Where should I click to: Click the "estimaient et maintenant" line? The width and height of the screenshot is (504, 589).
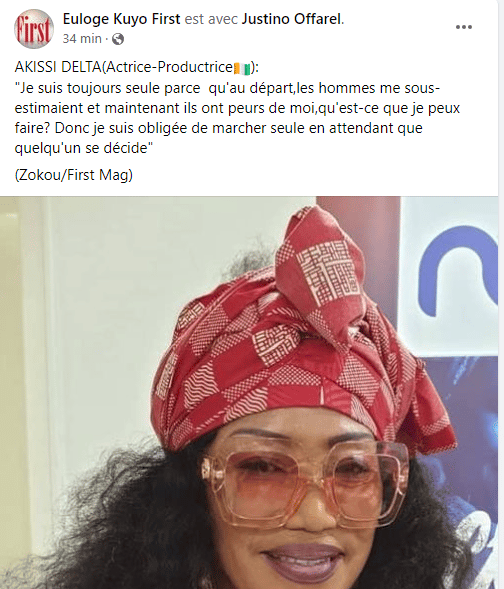point(237,108)
